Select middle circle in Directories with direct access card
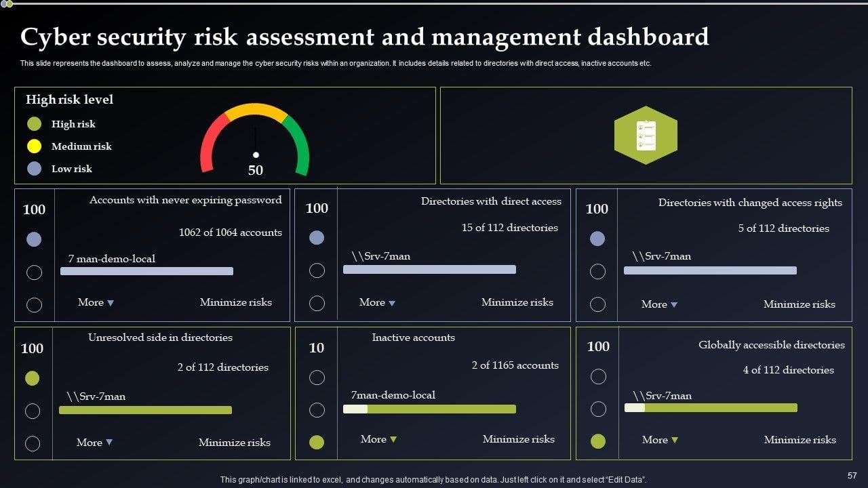The height and width of the screenshot is (488, 868). (x=317, y=270)
